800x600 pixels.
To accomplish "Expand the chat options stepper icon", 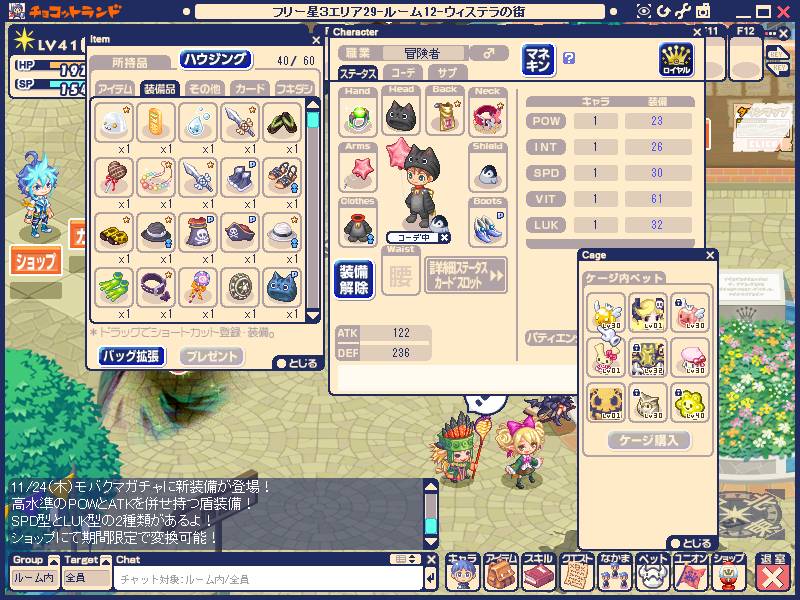I will point(406,559).
